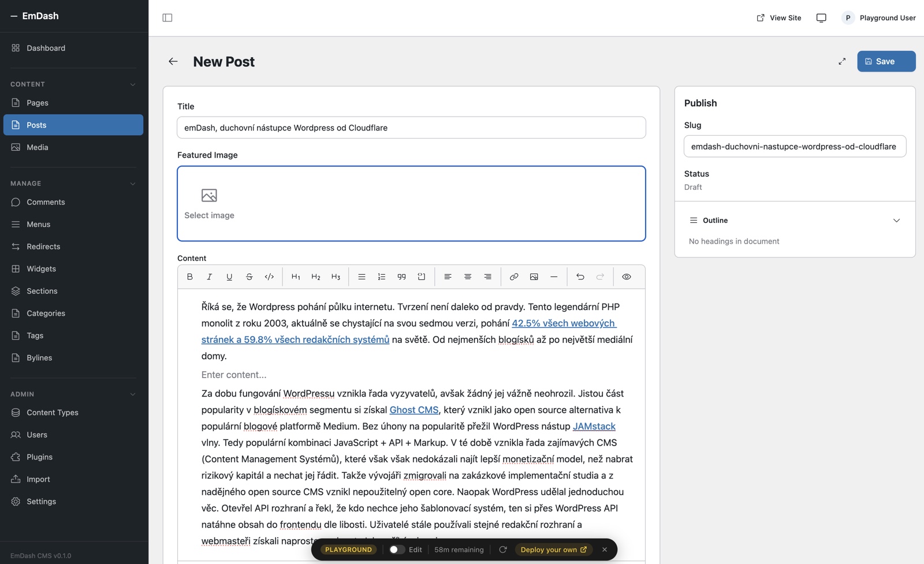Follow the JAMstack link
924x564 pixels.
tap(594, 426)
